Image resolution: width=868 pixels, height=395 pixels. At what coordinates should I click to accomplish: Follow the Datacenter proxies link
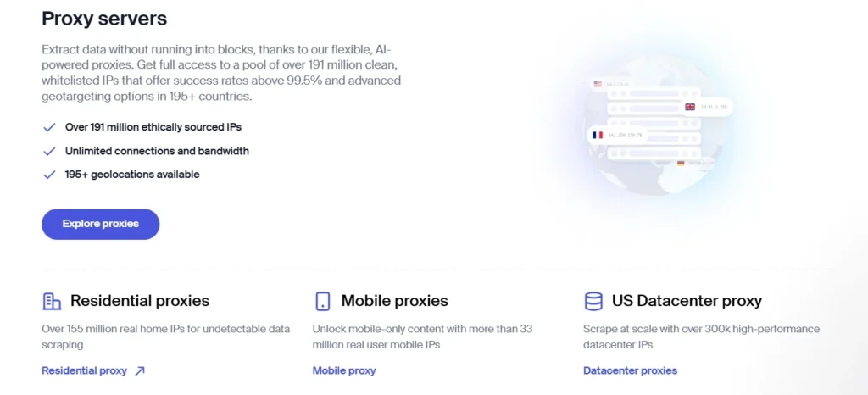630,370
